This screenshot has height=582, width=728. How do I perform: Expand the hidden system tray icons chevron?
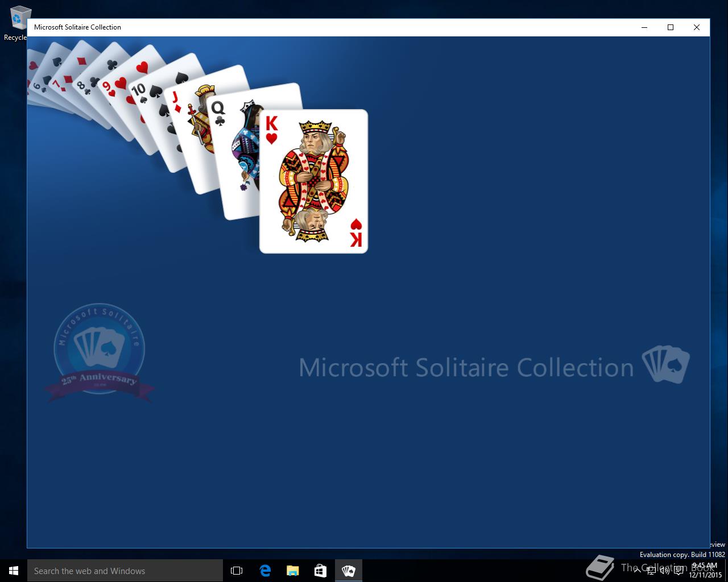(x=638, y=571)
